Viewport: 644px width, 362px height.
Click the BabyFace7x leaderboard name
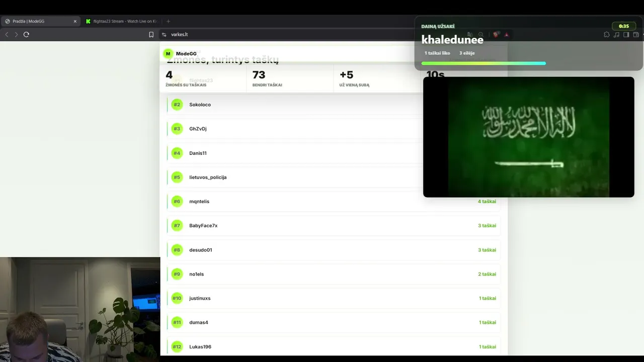pyautogui.click(x=203, y=226)
